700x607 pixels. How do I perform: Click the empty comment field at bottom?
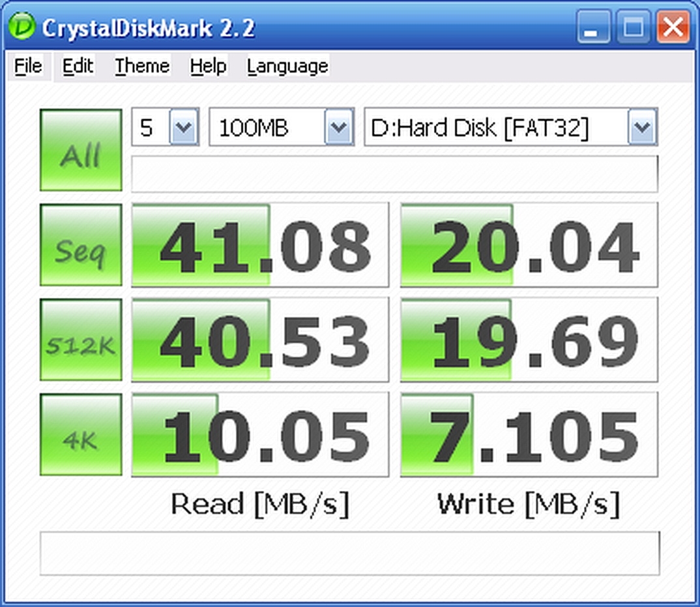coord(349,553)
